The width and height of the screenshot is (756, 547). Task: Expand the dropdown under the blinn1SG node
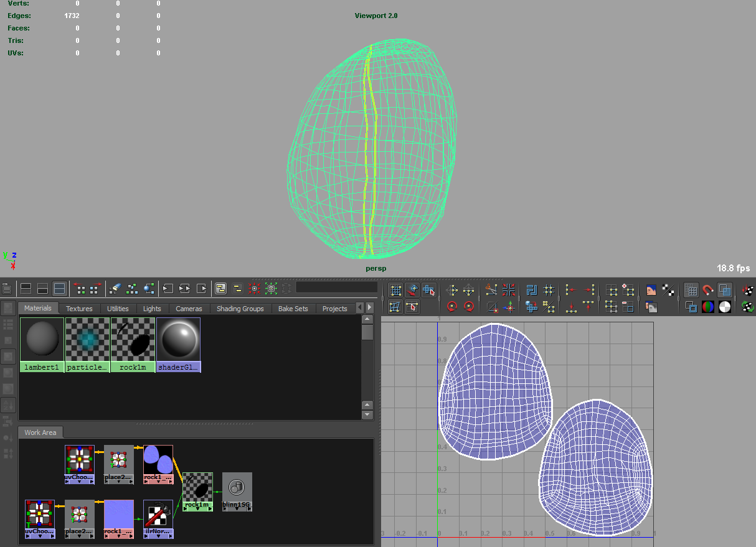237,508
